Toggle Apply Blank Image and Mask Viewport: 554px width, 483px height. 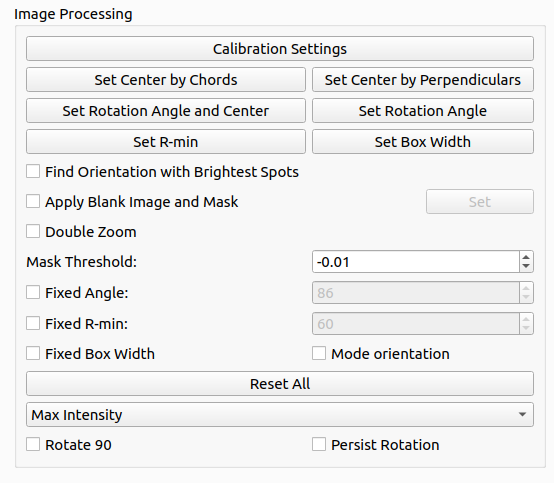coord(33,202)
